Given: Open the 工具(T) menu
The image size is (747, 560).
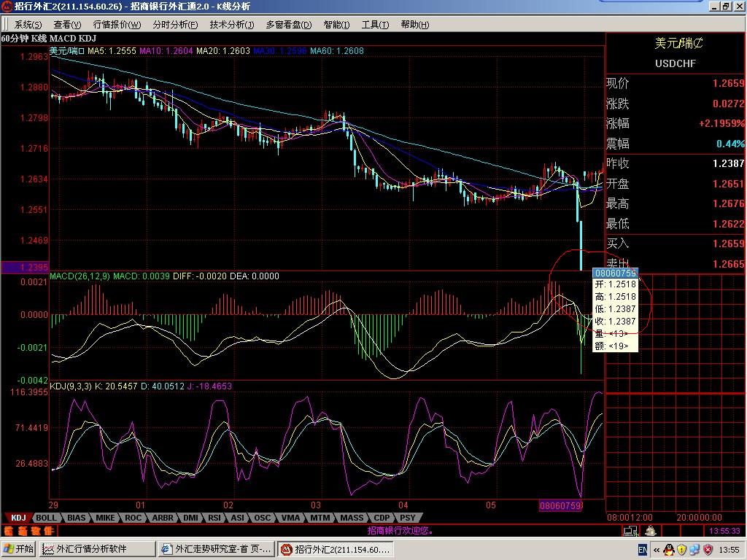Looking at the screenshot, I should pos(375,25).
